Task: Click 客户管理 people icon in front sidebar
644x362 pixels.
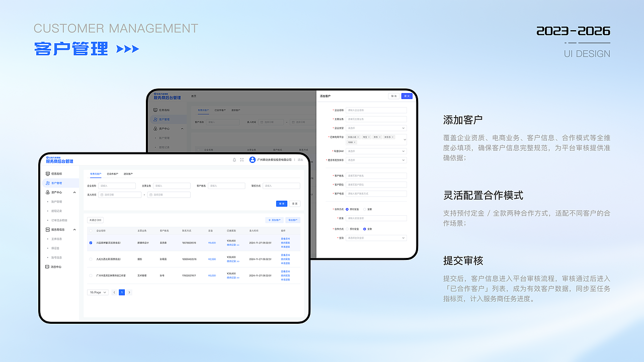Action: pyautogui.click(x=48, y=183)
